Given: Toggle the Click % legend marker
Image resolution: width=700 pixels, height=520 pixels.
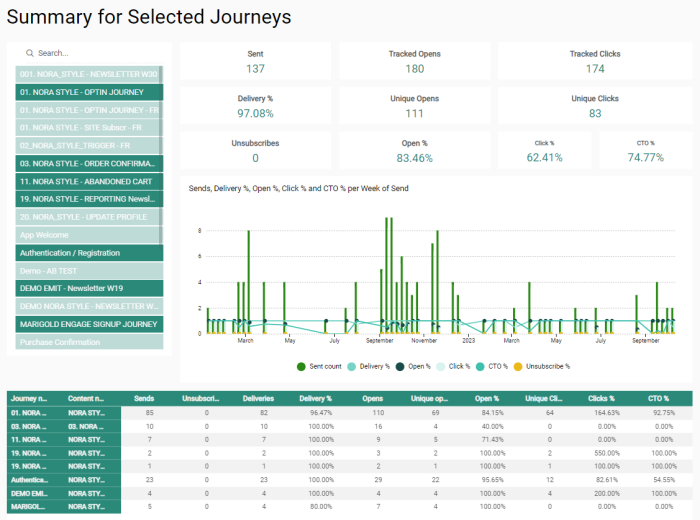Looking at the screenshot, I should click(441, 366).
